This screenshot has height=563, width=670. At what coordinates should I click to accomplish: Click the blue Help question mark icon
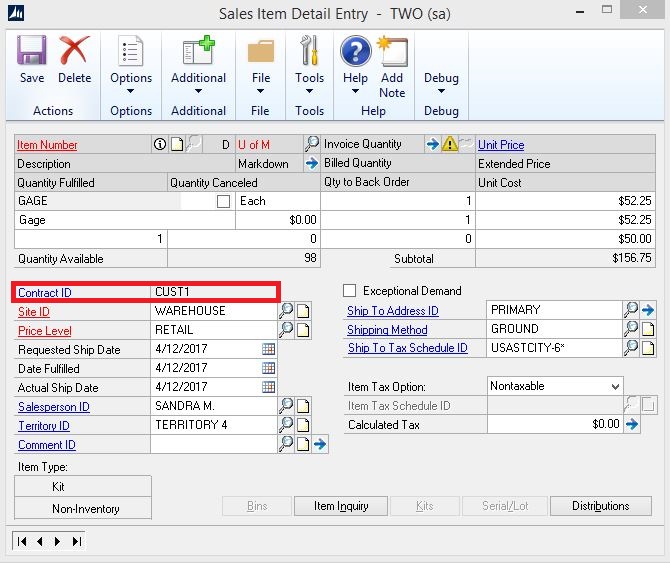tap(356, 51)
